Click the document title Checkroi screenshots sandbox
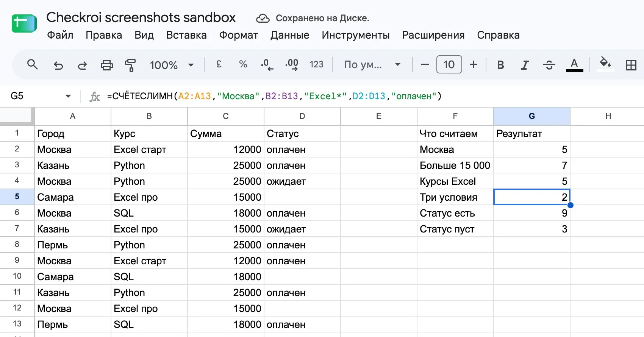This screenshot has width=644, height=337. click(x=141, y=17)
